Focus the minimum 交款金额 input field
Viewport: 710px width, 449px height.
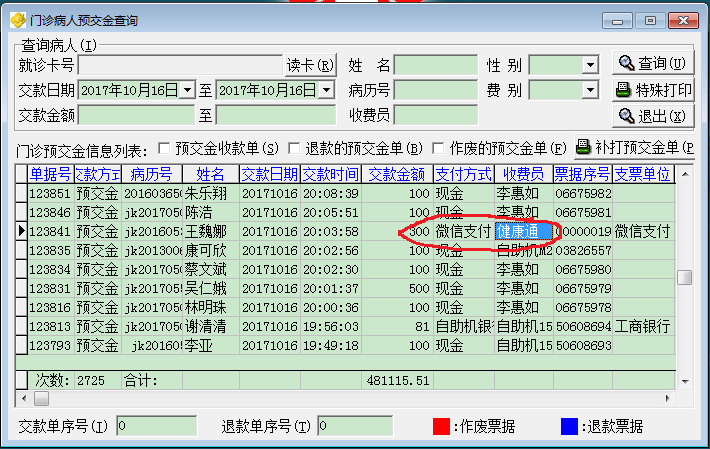pos(136,115)
